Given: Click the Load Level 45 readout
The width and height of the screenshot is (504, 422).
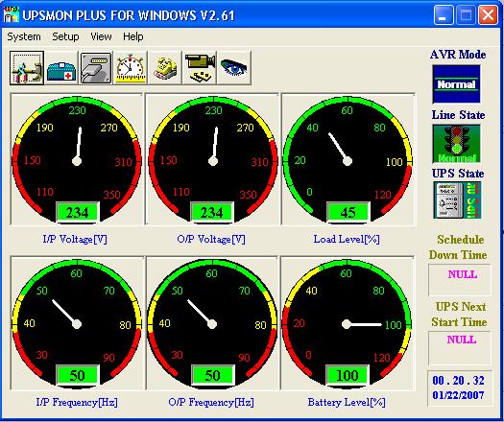Looking at the screenshot, I should [x=348, y=212].
